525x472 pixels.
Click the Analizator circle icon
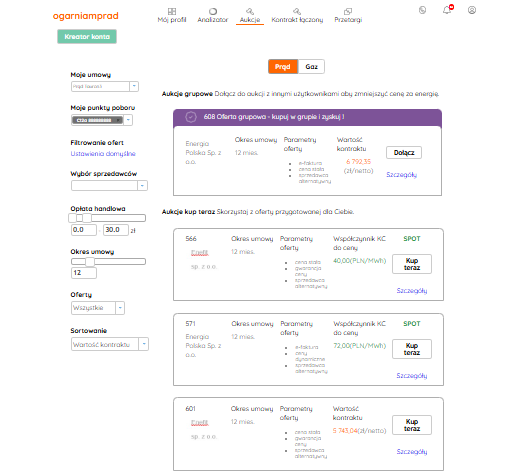(x=213, y=11)
